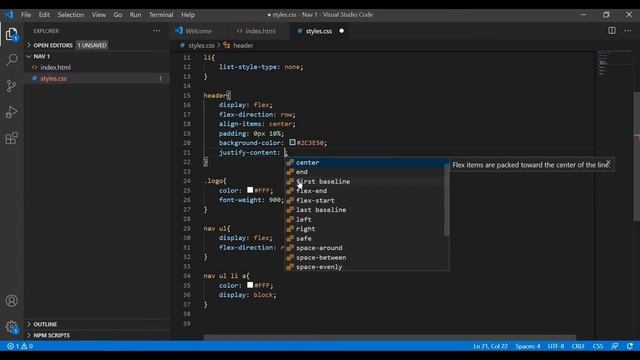The image size is (640, 360).
Task: Open the File menu
Action: click(26, 15)
